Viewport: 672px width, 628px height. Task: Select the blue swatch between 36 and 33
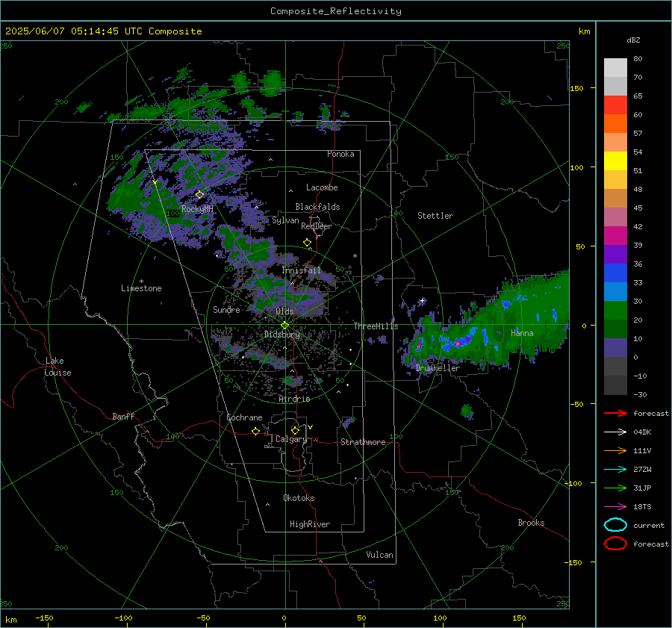click(615, 273)
